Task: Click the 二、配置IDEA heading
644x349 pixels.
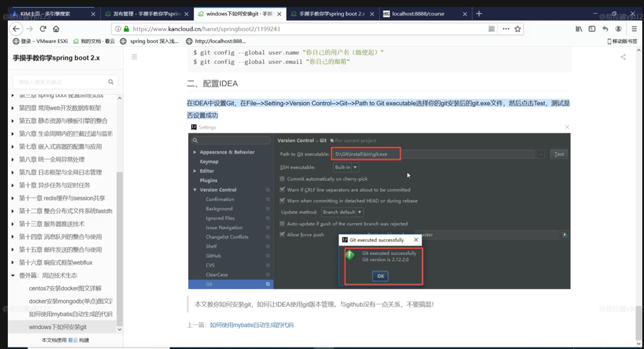Action: [212, 83]
